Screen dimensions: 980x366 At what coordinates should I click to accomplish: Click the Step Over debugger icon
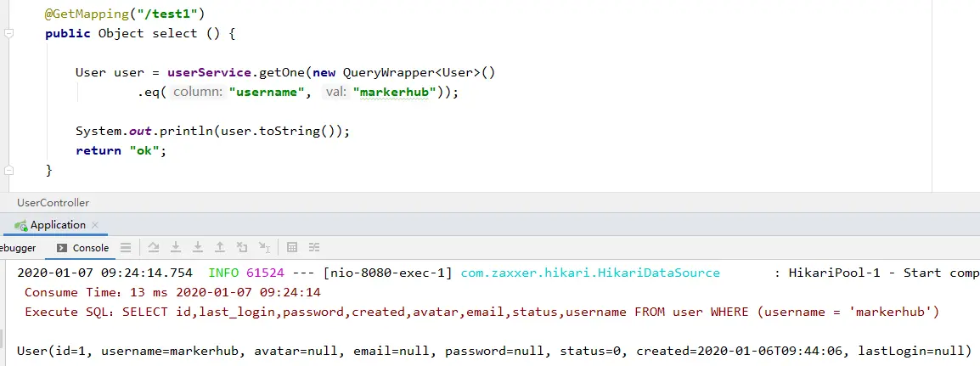click(153, 247)
